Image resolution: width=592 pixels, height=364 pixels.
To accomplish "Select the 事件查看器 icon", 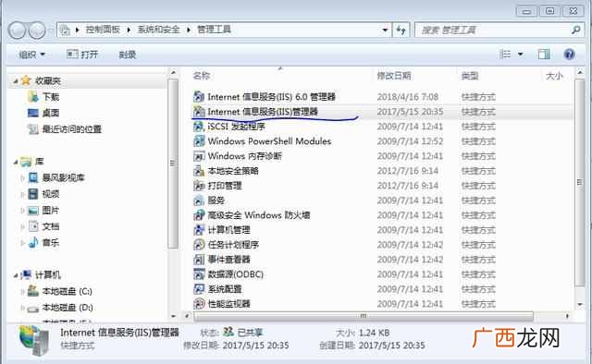I will click(199, 259).
